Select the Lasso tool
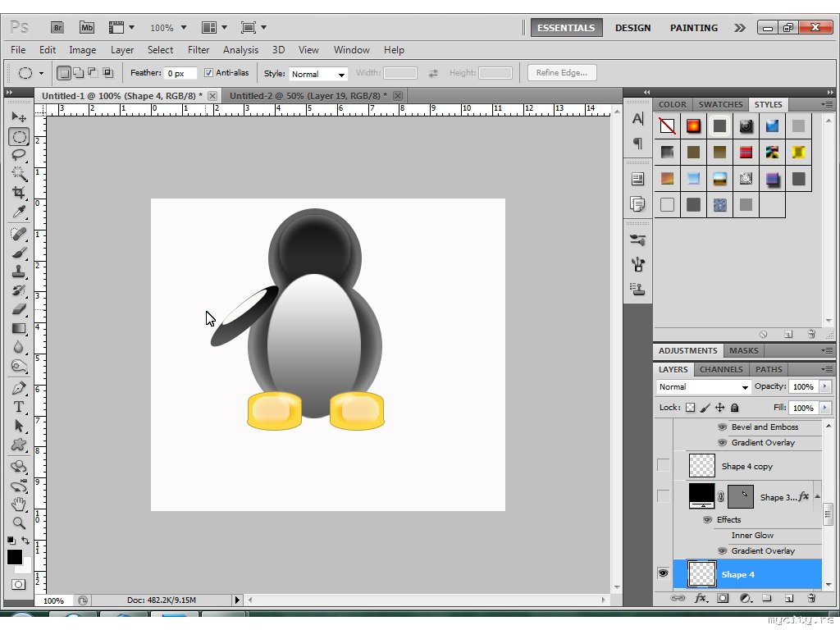The height and width of the screenshot is (630, 840). point(19,155)
